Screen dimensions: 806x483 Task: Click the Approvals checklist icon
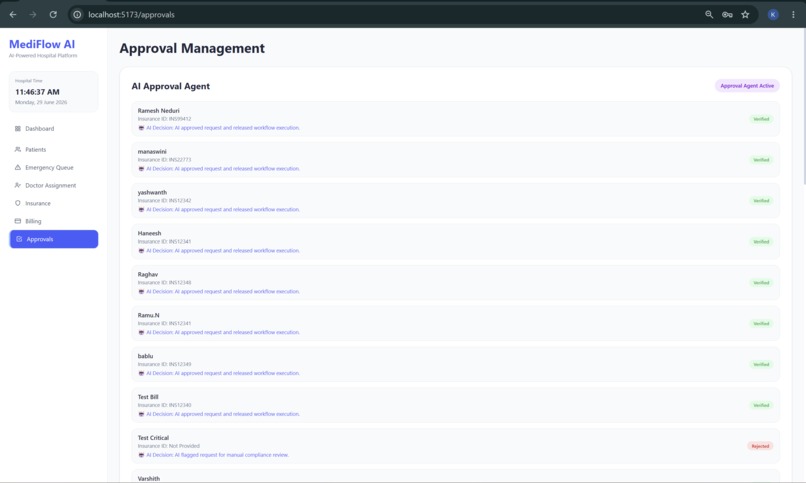coord(19,239)
